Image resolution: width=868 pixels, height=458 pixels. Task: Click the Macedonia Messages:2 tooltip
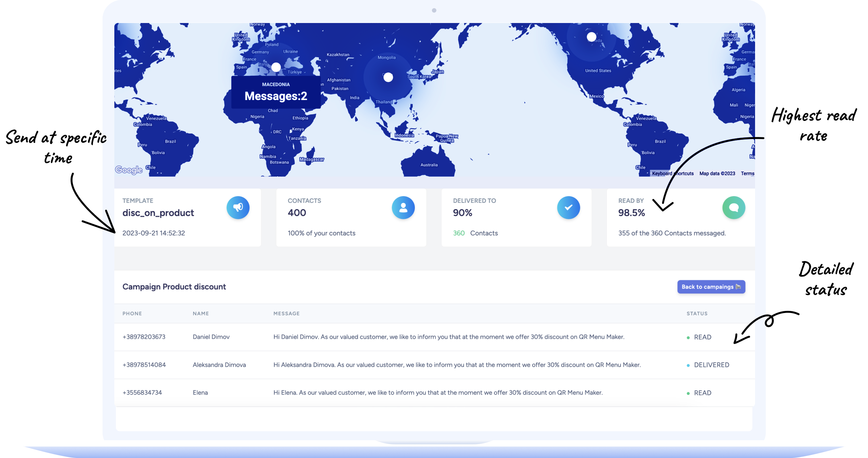(x=276, y=92)
